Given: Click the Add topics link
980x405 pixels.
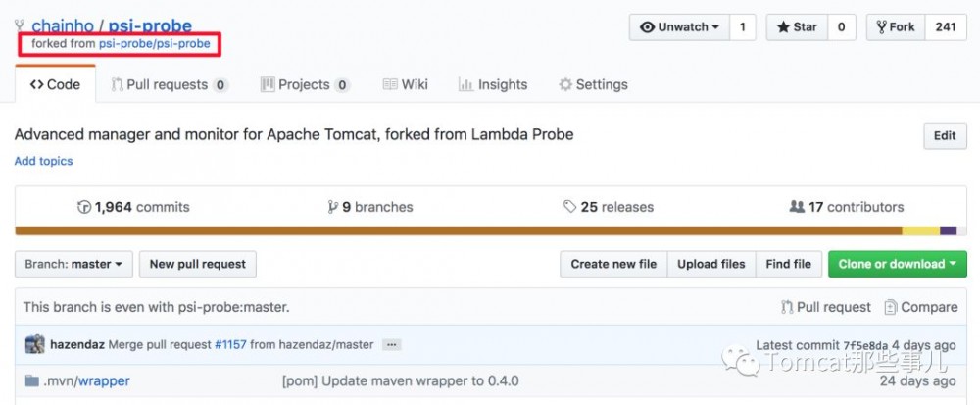Looking at the screenshot, I should coord(43,161).
